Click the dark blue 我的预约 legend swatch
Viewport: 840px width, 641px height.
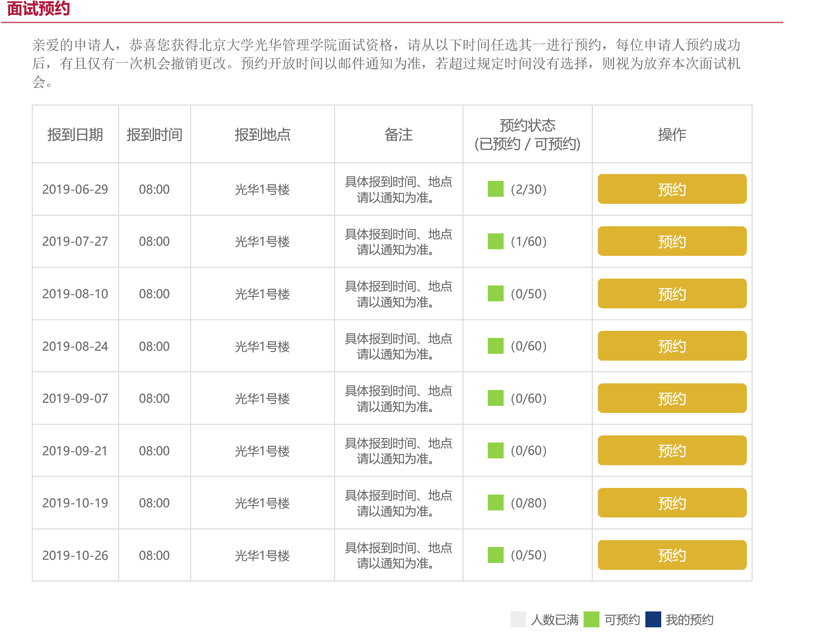point(653,619)
